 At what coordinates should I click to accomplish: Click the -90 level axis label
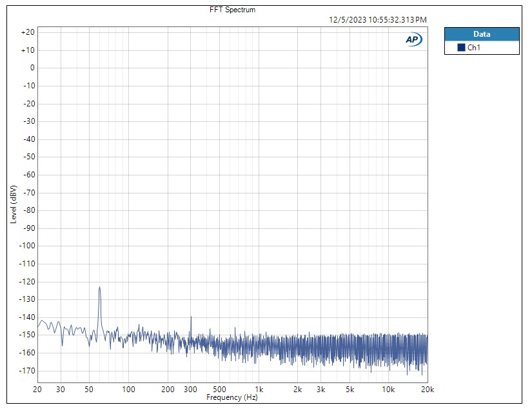(x=29, y=228)
